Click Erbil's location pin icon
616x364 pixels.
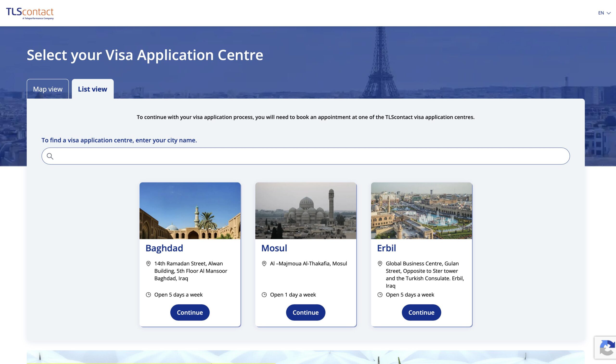[x=380, y=264]
